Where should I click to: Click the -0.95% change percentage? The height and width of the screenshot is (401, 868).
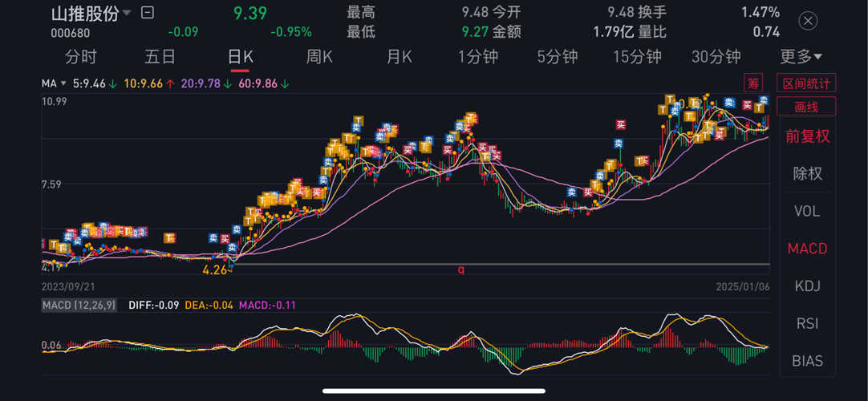(291, 32)
